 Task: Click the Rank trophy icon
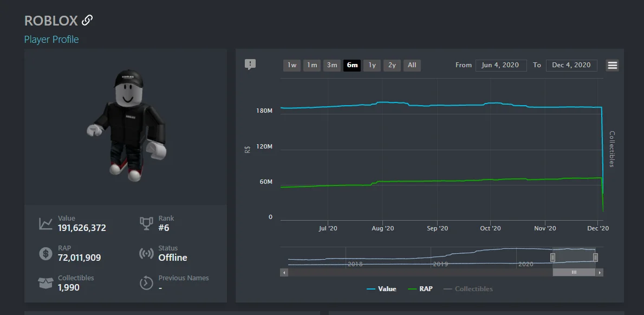(x=146, y=223)
